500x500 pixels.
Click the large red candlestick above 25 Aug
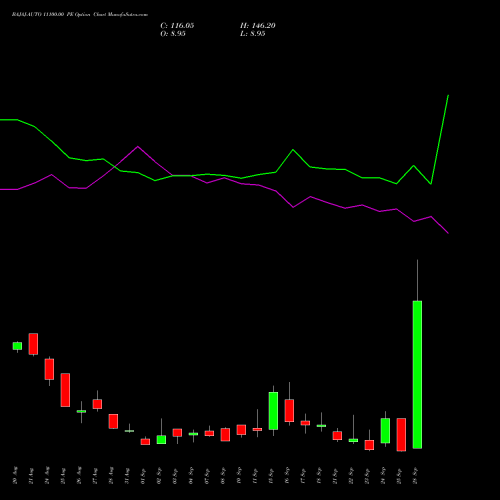pyautogui.click(x=65, y=390)
